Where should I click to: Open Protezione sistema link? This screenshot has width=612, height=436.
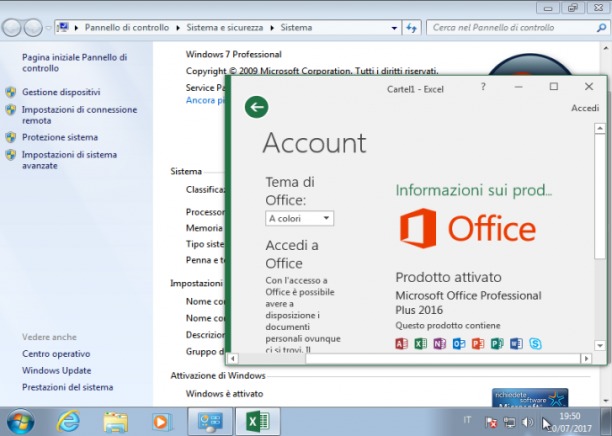(x=60, y=137)
